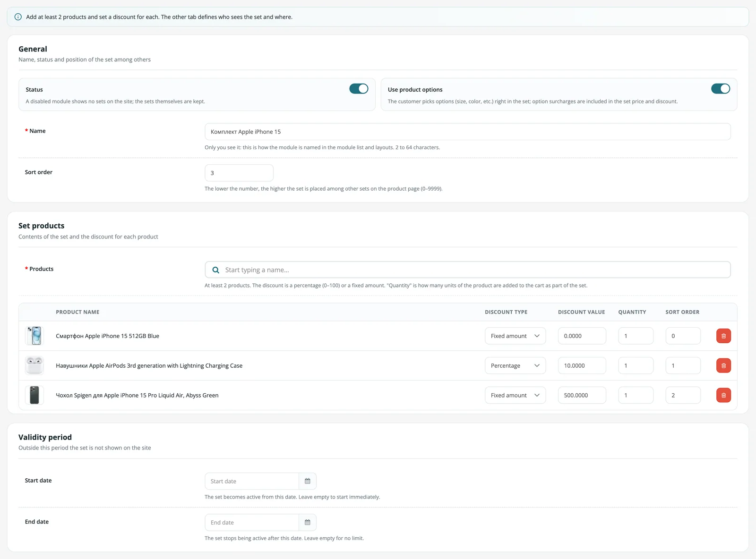Viewport: 756px width, 559px height.
Task: Click the Validity period section heading
Action: (45, 437)
